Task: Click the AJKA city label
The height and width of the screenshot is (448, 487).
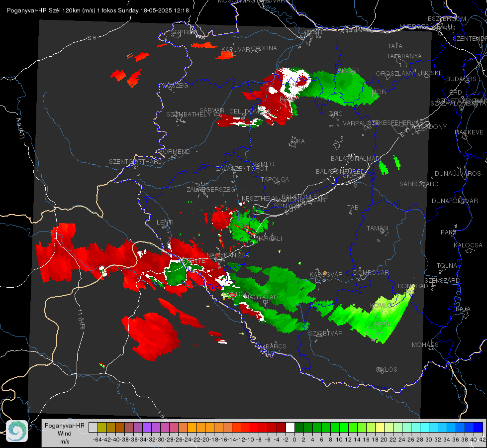Action: [x=297, y=141]
